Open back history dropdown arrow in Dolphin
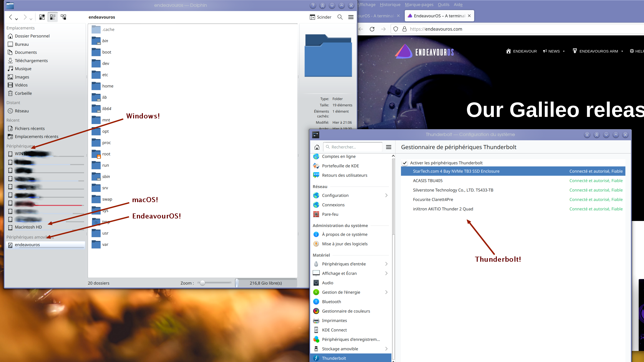This screenshot has width=644, height=362. point(17,19)
